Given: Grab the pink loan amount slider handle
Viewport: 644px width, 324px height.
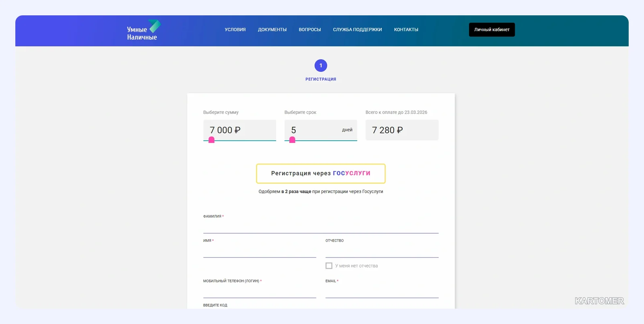Looking at the screenshot, I should click(x=211, y=140).
